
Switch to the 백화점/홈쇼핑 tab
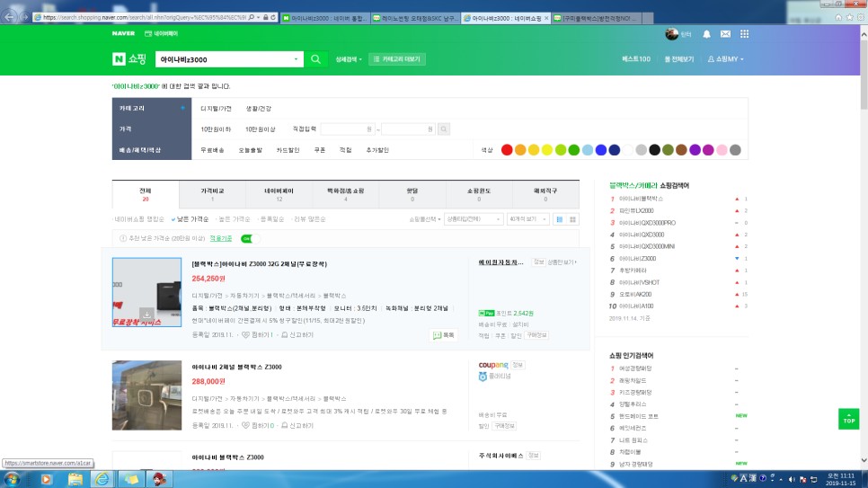coord(345,194)
